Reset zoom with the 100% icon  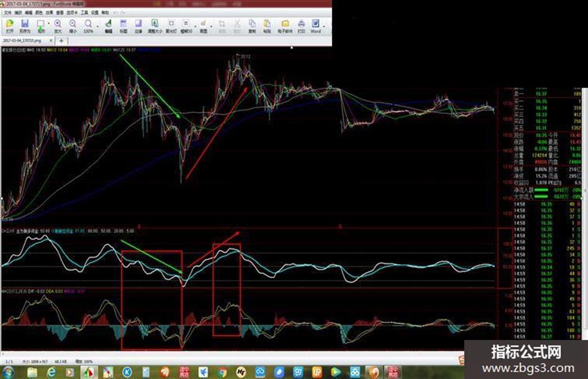point(88,26)
